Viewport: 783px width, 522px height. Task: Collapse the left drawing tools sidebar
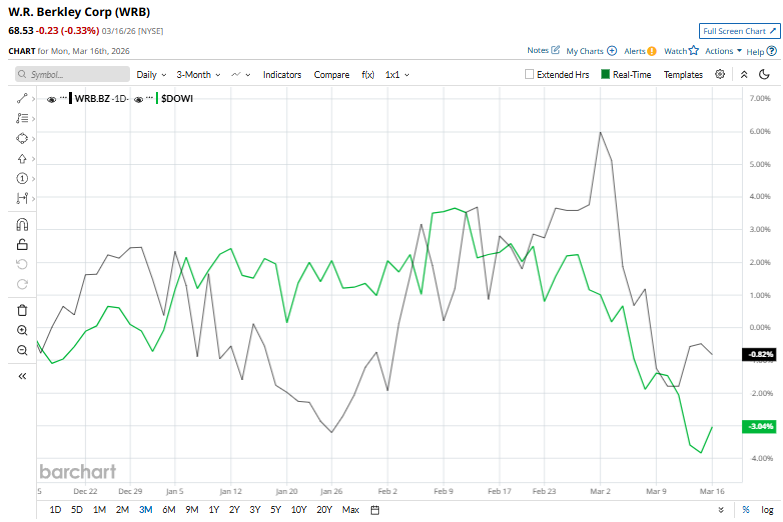click(22, 376)
